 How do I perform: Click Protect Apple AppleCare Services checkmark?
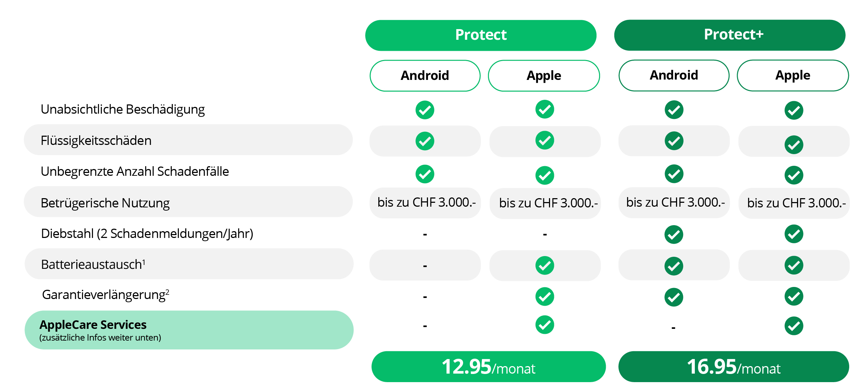coord(545,325)
